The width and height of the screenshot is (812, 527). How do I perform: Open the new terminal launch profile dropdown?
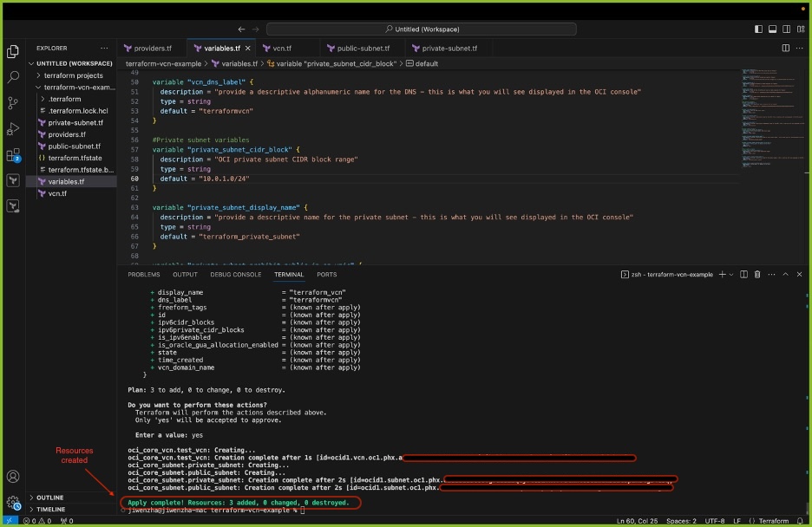[730, 275]
